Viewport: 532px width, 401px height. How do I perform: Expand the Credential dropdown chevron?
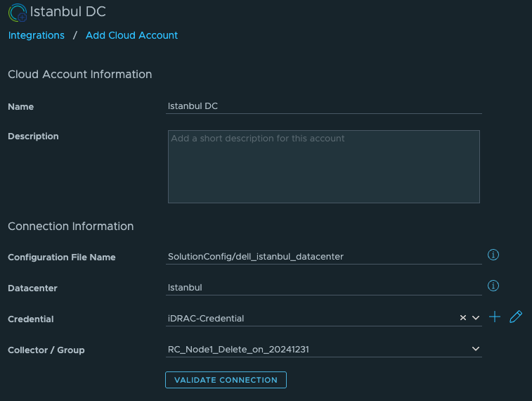tap(476, 318)
